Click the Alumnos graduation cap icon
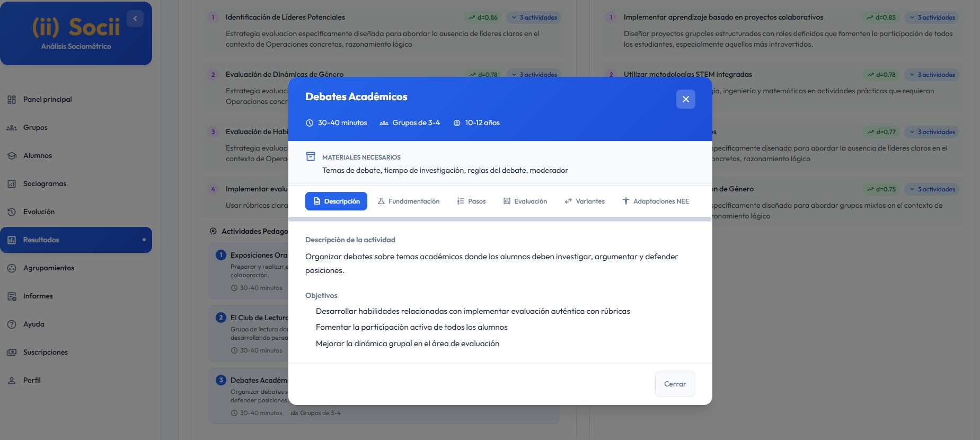 pyautogui.click(x=12, y=156)
